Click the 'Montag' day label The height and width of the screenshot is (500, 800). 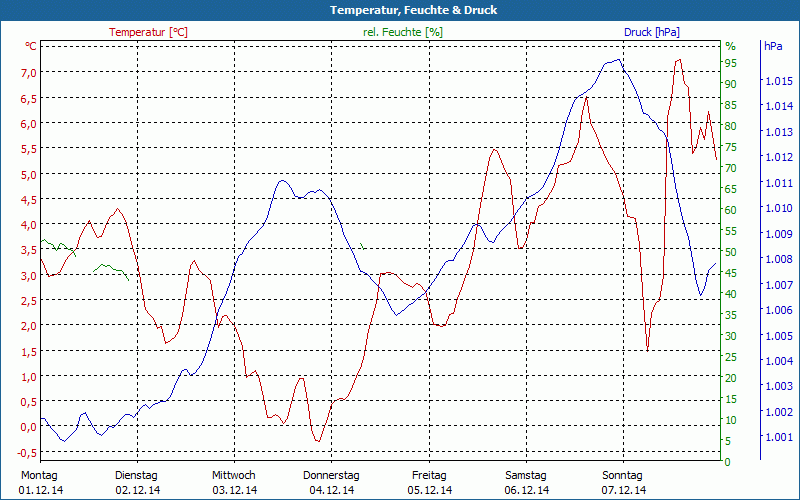(39, 476)
